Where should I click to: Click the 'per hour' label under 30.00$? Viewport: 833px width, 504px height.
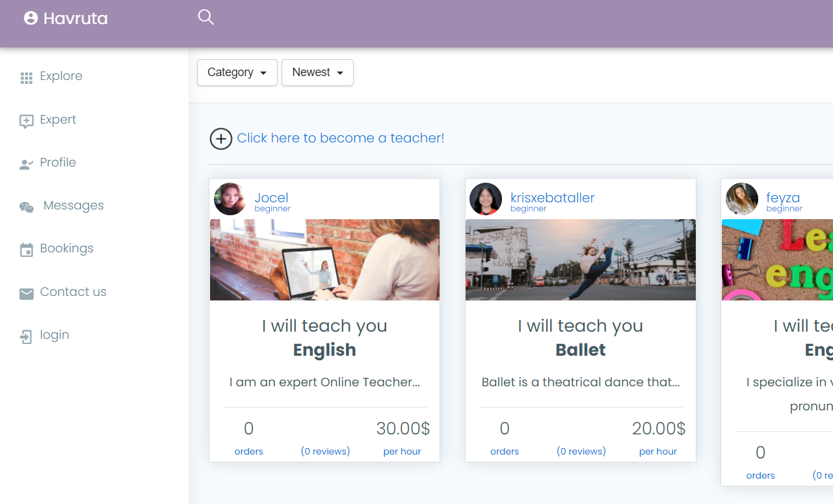402,451
